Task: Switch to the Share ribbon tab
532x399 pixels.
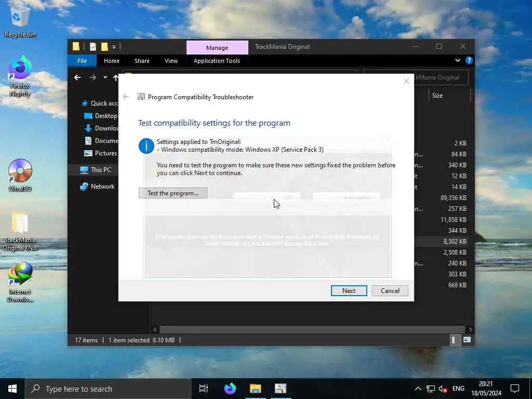Action: point(142,61)
